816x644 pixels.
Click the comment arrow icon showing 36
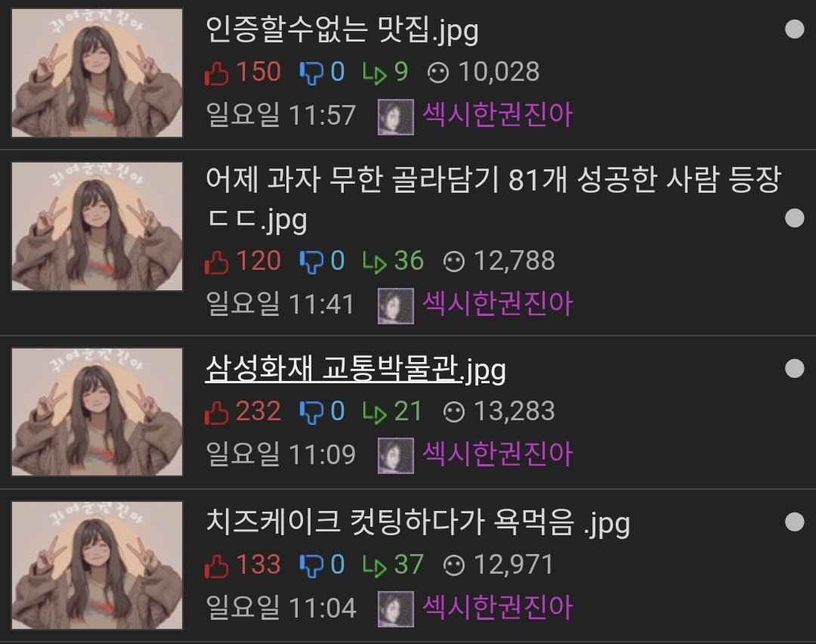point(375,262)
